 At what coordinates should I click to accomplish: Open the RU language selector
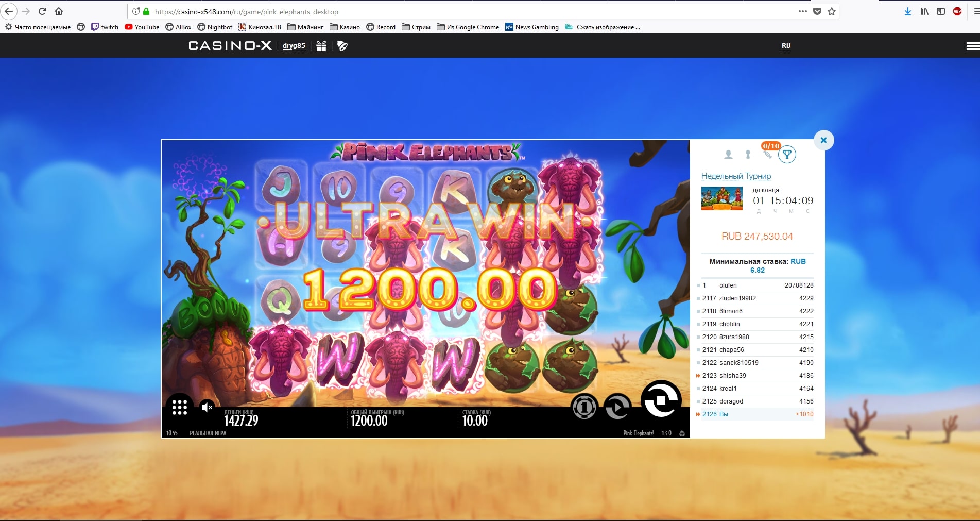pos(786,46)
